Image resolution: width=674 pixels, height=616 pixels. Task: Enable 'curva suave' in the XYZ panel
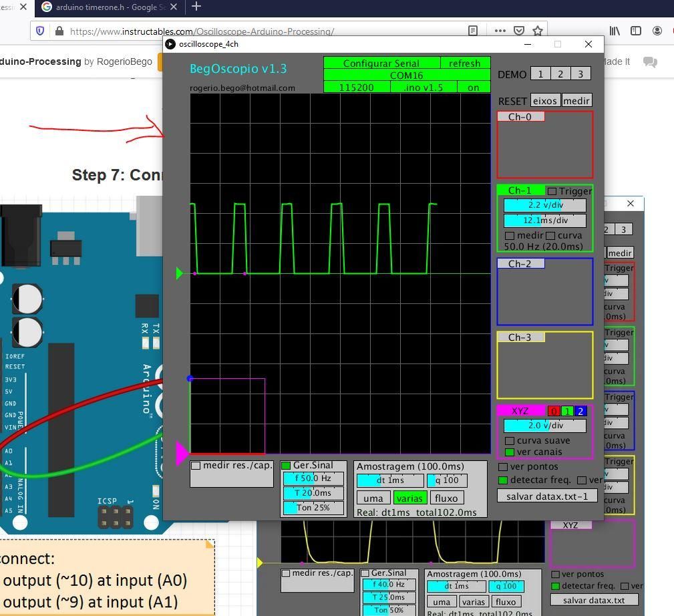(510, 440)
